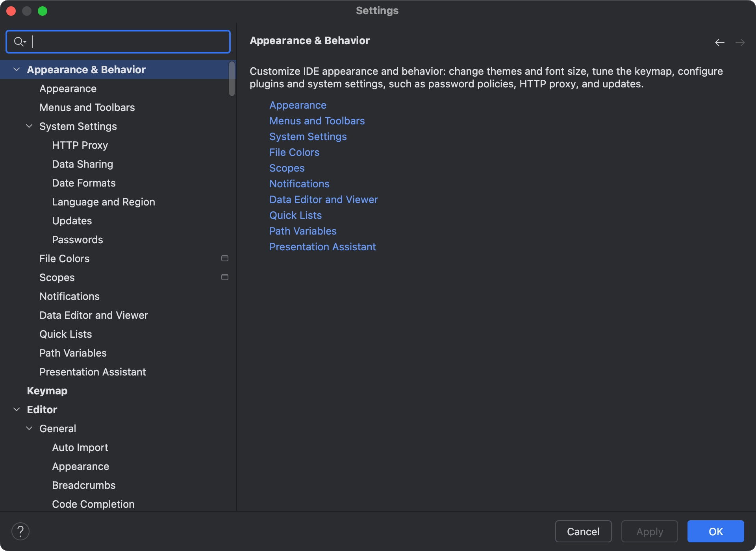This screenshot has height=551, width=756.
Task: Collapse the Appearance & Behavior section
Action: point(17,70)
